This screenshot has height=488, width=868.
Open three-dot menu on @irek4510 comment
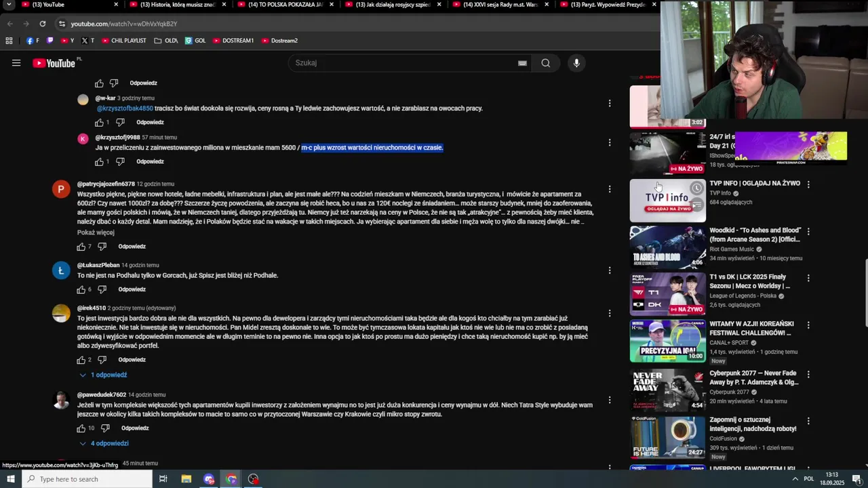[x=610, y=313]
